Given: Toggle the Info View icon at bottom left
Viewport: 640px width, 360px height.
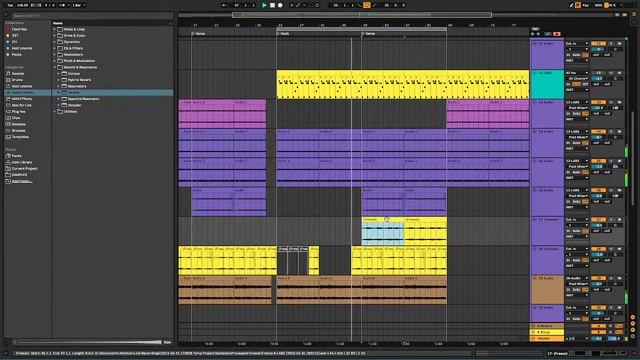Looking at the screenshot, I should 6,353.
